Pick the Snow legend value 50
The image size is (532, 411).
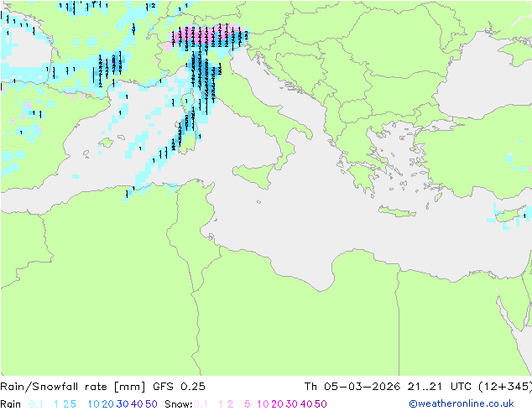[321, 404]
